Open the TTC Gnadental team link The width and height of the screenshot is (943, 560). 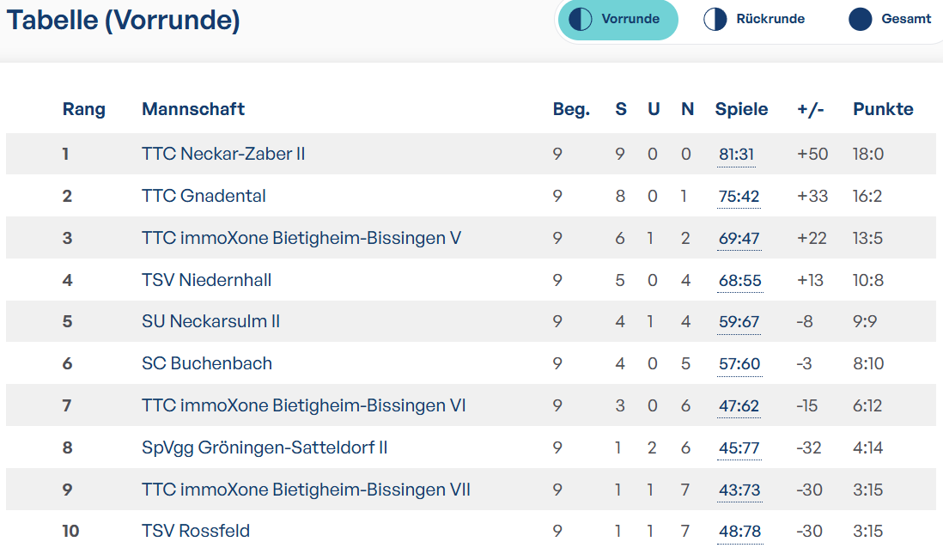click(x=204, y=196)
